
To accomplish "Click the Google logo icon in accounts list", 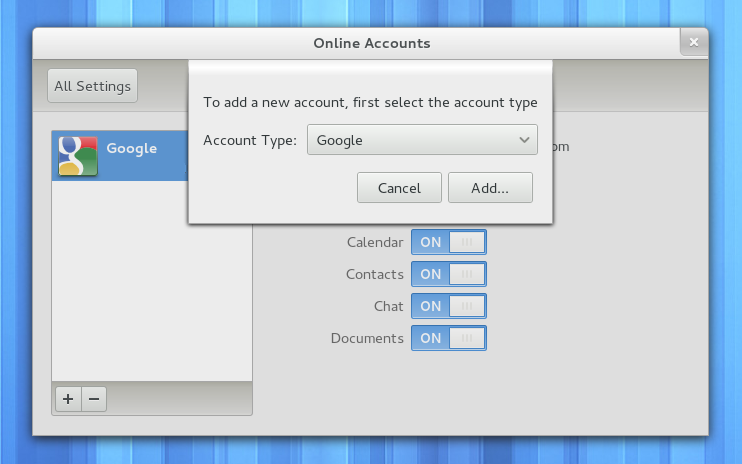I will 77,155.
